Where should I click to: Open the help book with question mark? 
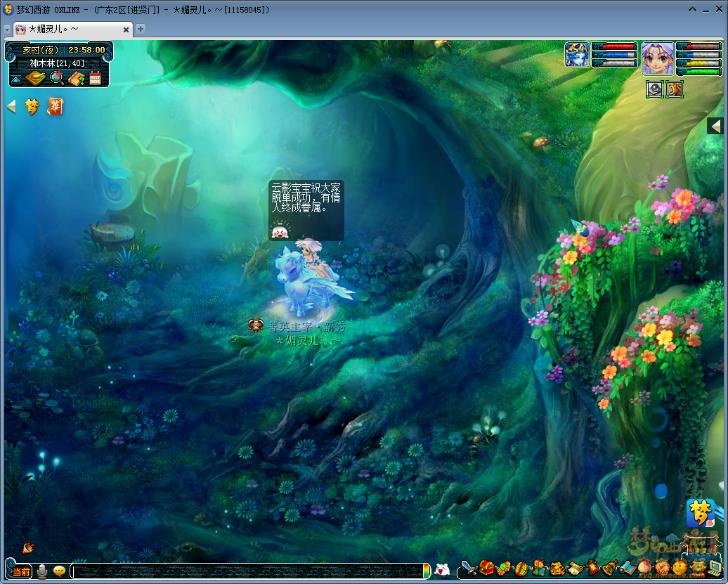(76, 79)
